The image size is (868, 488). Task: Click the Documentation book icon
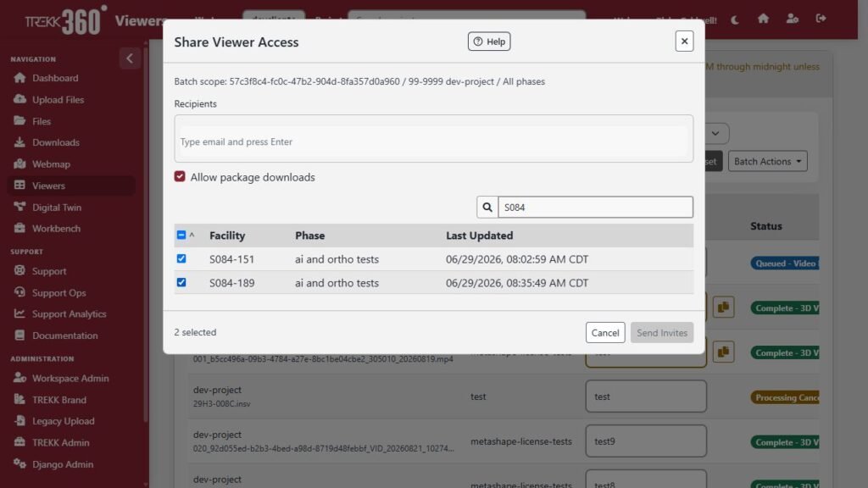[x=20, y=335]
